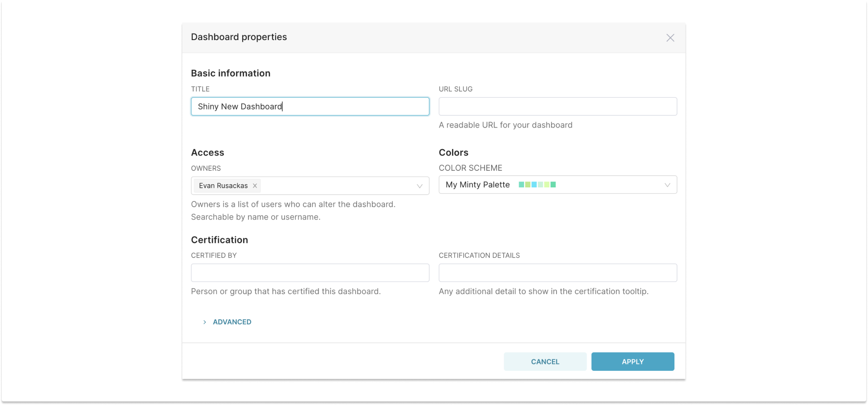Focus the URL Slug input field
This screenshot has width=868, height=405.
(557, 106)
